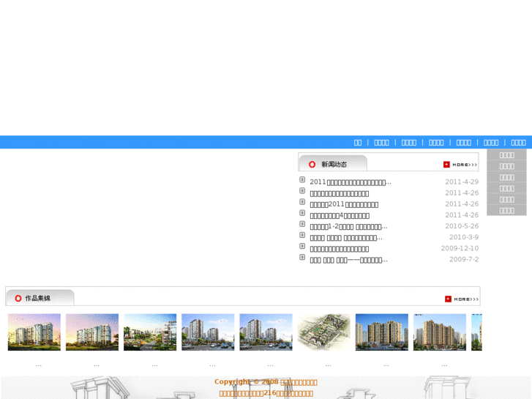Open the aerial site plan thumbnail
This screenshot has width=532, height=399.
click(323, 332)
